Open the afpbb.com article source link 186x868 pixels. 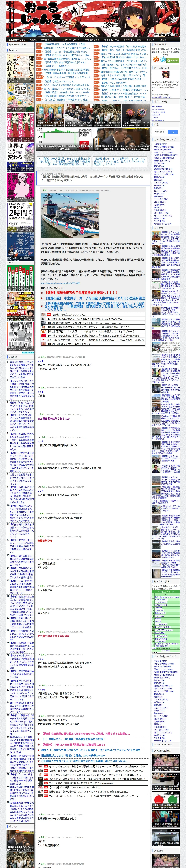click(60, 283)
